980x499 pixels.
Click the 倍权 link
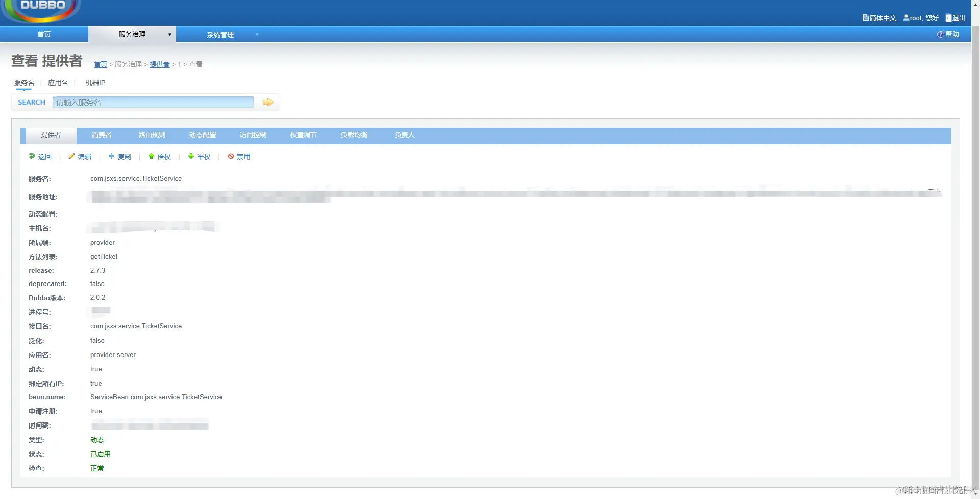(164, 157)
